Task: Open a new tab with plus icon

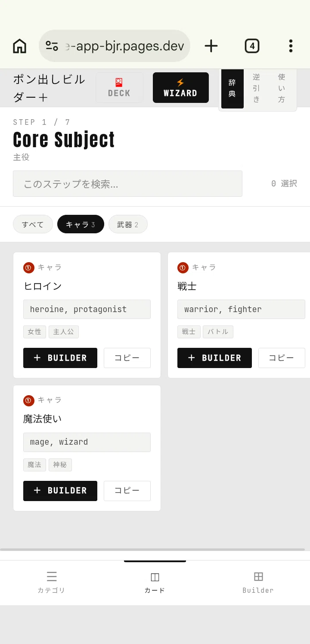Action: 211,46
